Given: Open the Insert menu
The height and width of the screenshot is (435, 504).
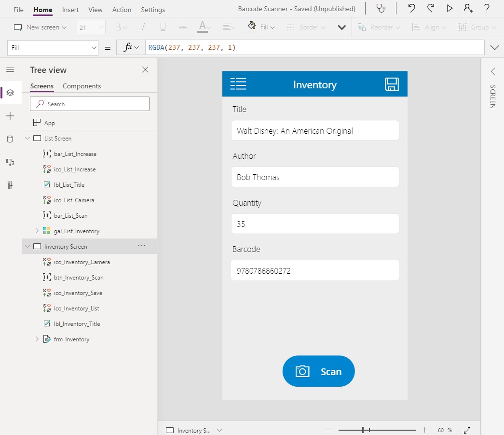Looking at the screenshot, I should 70,10.
